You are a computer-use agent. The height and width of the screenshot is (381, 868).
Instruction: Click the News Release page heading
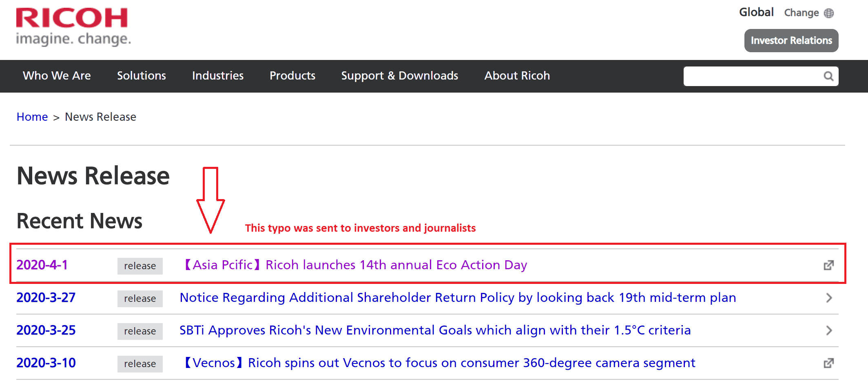click(x=93, y=176)
